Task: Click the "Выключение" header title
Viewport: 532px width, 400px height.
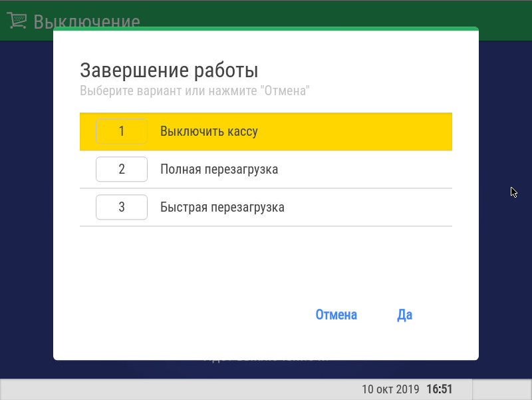Action: [86, 21]
